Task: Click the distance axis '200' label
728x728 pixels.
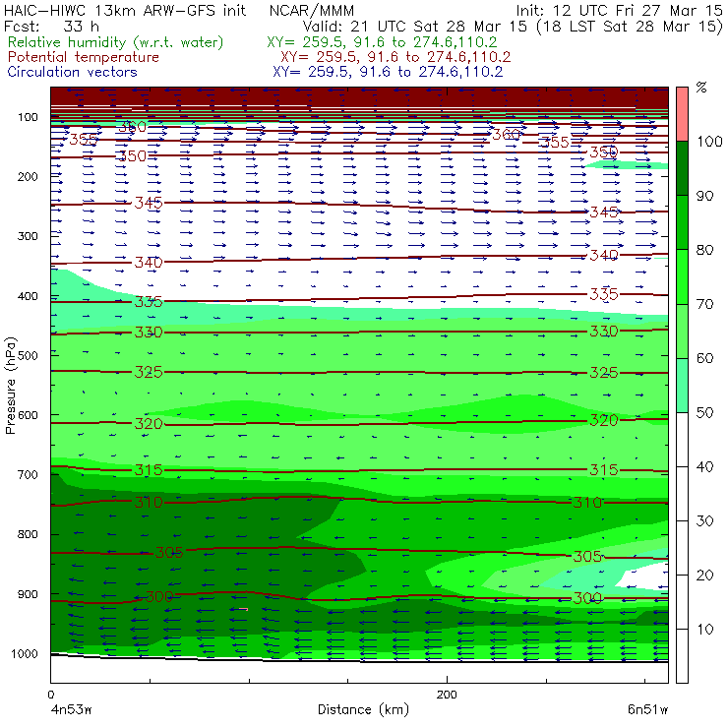Action: 447,695
